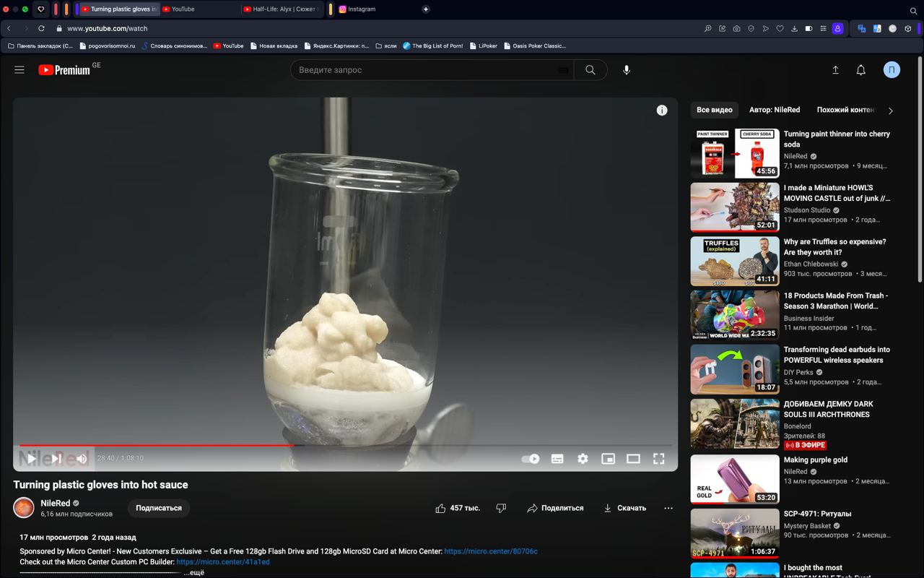Open the Making purple gold video thumbnail

(x=735, y=479)
